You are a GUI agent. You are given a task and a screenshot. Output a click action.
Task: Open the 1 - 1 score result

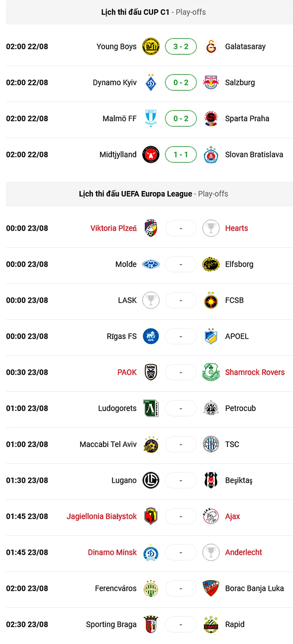click(181, 155)
